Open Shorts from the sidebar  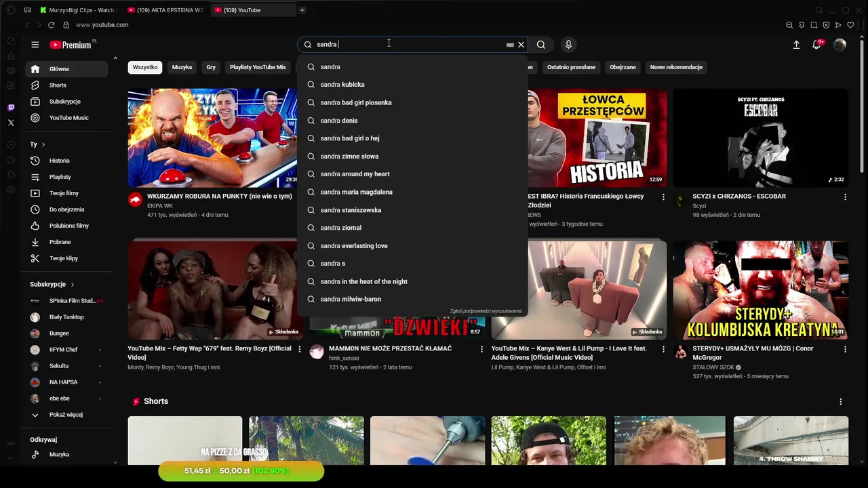click(x=66, y=85)
